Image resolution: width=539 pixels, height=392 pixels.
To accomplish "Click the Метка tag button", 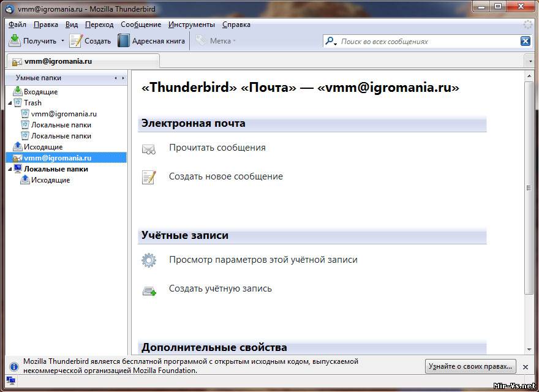I will [216, 40].
